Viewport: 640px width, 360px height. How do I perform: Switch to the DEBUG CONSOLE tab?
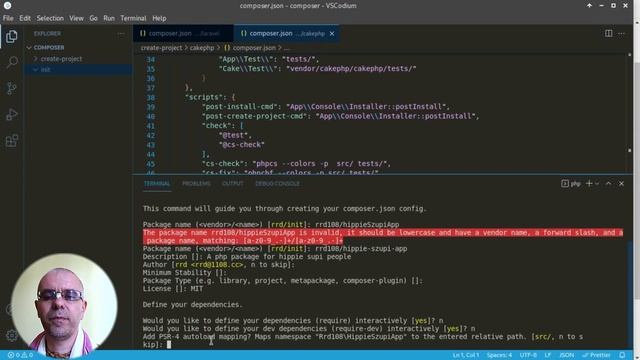tap(278, 184)
